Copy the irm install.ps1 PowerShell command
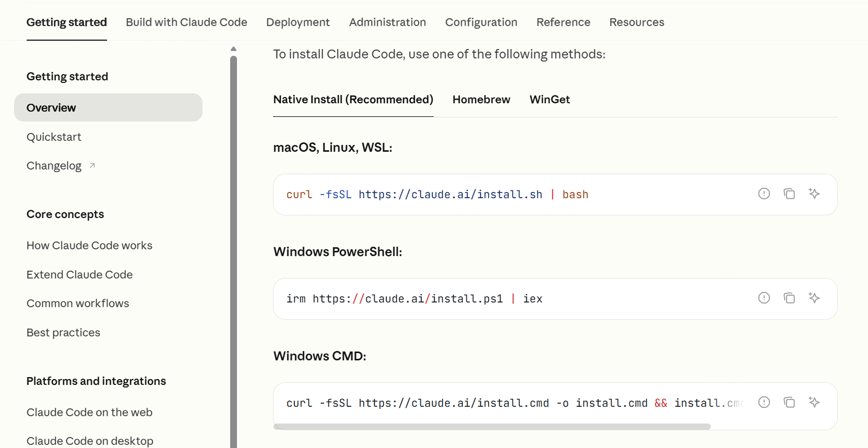868x448 pixels. 789,298
